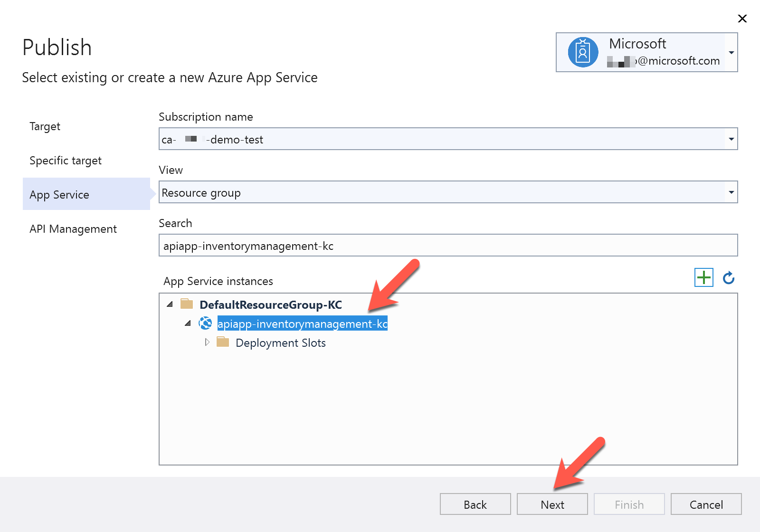Click the Back button
Viewport: 760px width, 532px height.
tap(475, 504)
